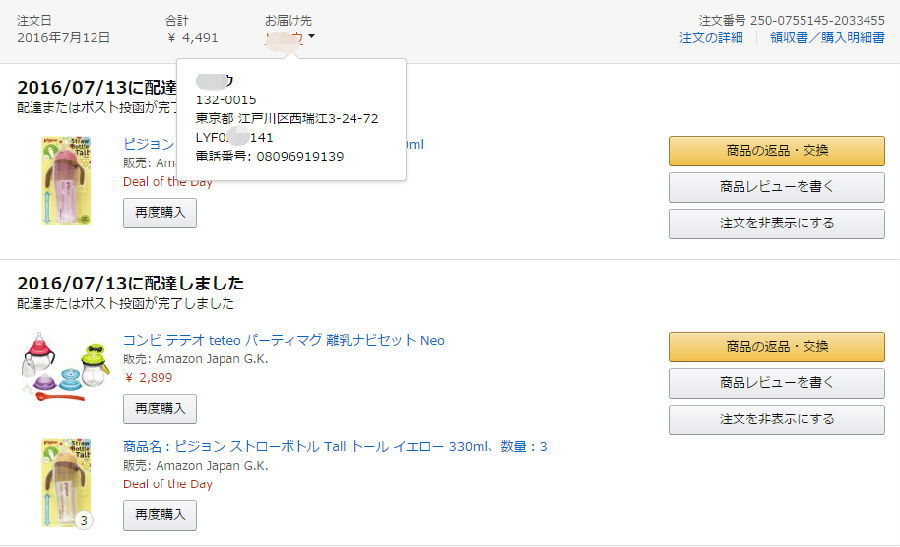Open the pink Pigeon straw bottle thumbnail
The image size is (900, 547).
[65, 180]
